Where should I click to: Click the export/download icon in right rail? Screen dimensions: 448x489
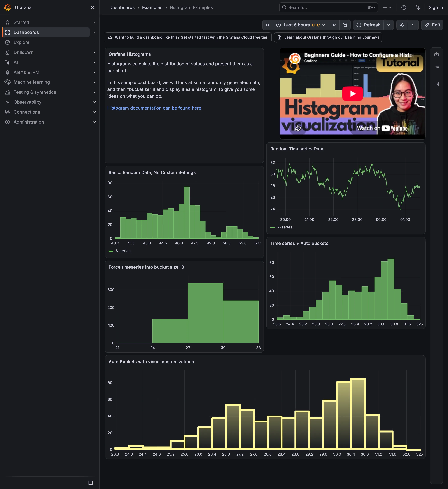[436, 54]
